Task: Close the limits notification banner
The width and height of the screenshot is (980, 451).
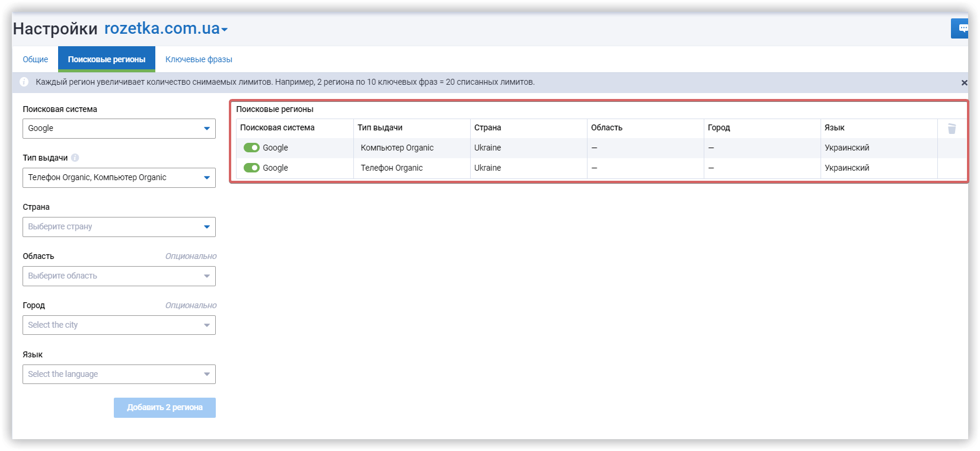Action: [x=964, y=83]
